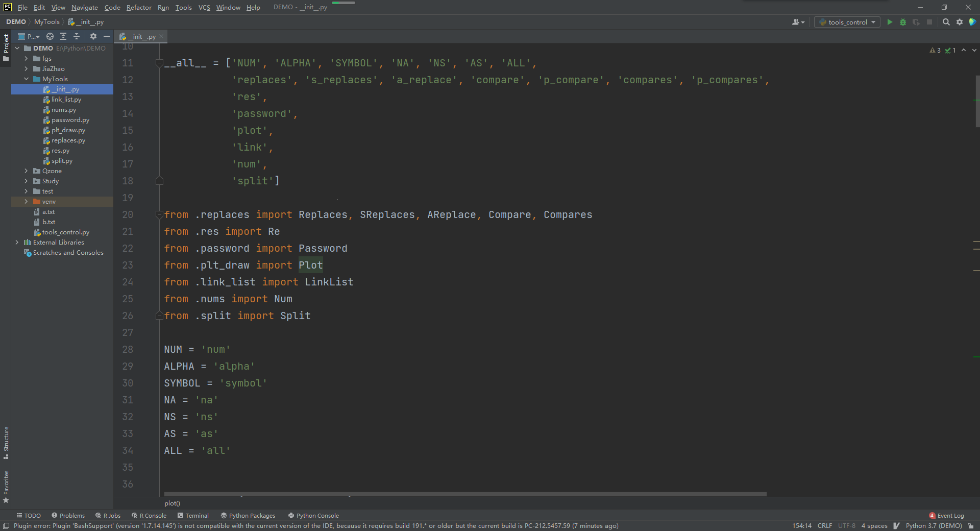
Task: Toggle import fold end at line 26
Action: point(159,316)
